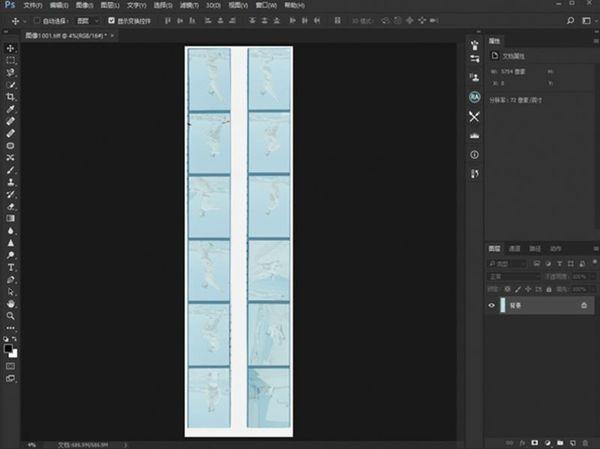Open the Fill value dropdown arrow
This screenshot has height=449, width=600.
click(593, 289)
